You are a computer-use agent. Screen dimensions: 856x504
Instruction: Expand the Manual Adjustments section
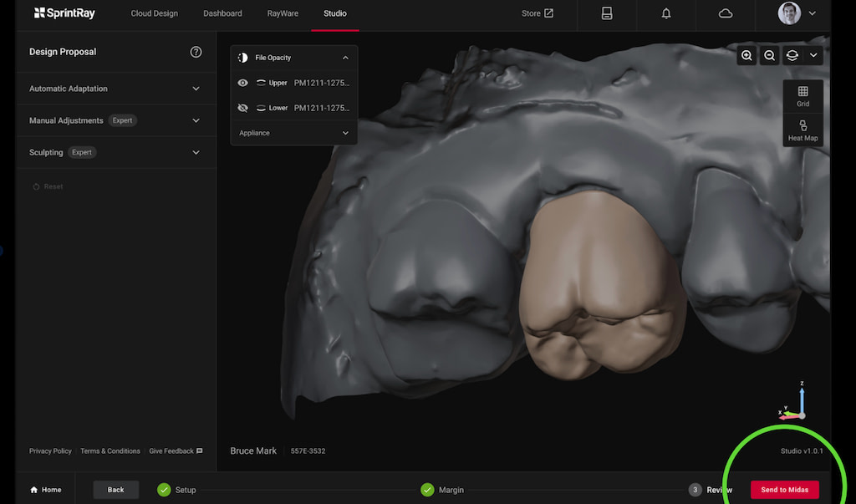coord(196,120)
